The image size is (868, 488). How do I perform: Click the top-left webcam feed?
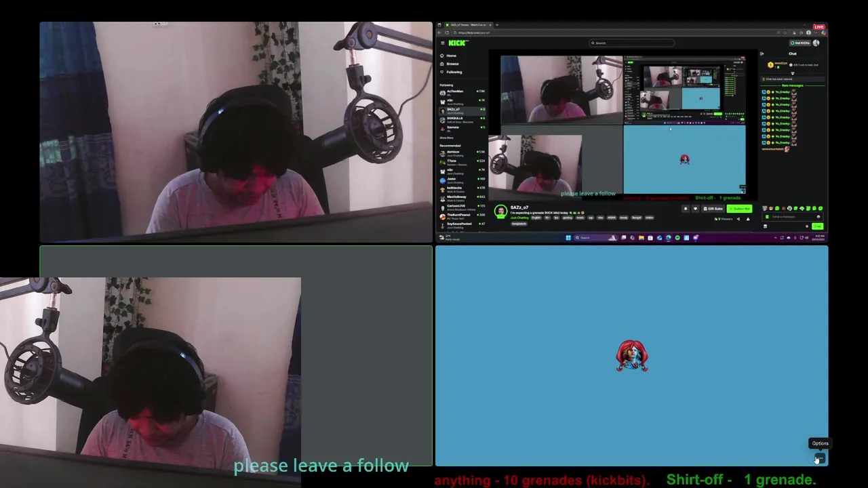tap(236, 132)
